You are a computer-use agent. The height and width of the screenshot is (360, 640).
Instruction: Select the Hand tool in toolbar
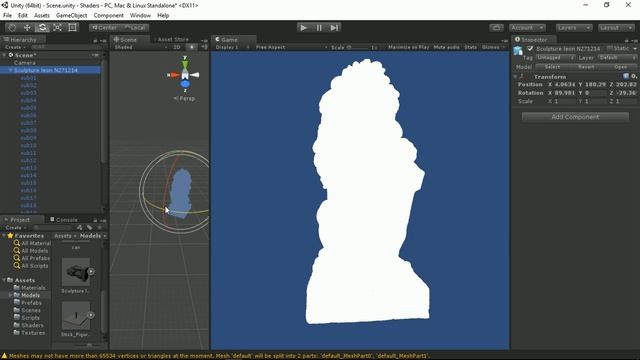[x=12, y=28]
